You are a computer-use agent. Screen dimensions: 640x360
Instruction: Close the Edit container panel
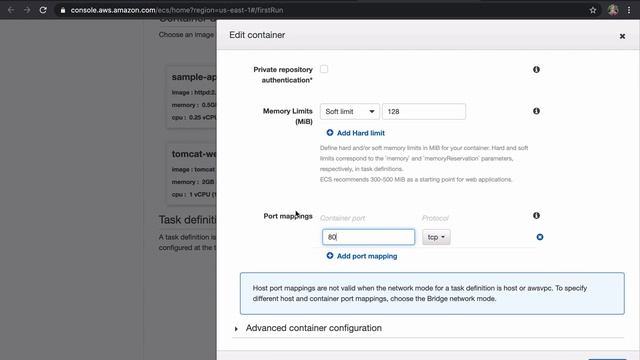point(622,36)
